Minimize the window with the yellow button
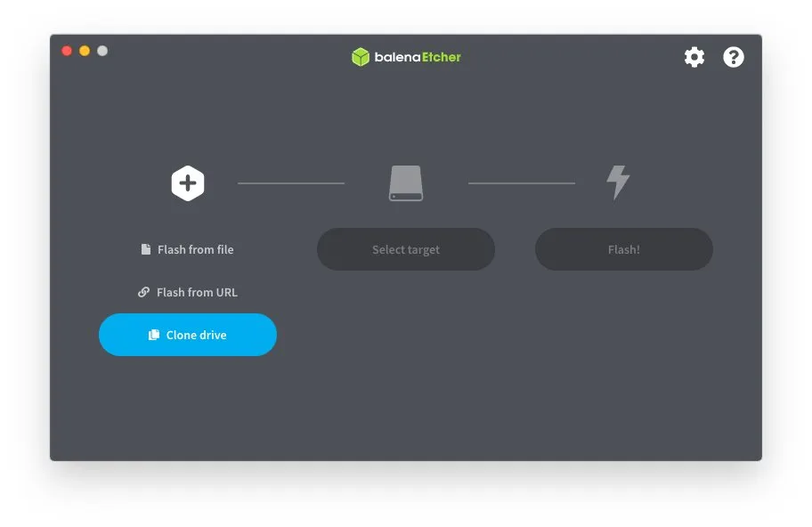 pyautogui.click(x=85, y=51)
